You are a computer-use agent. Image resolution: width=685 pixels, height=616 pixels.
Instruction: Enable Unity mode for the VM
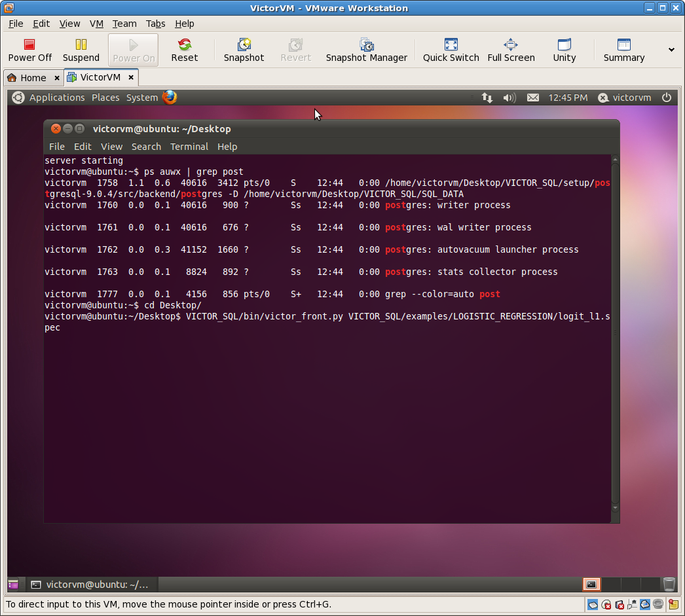(564, 50)
